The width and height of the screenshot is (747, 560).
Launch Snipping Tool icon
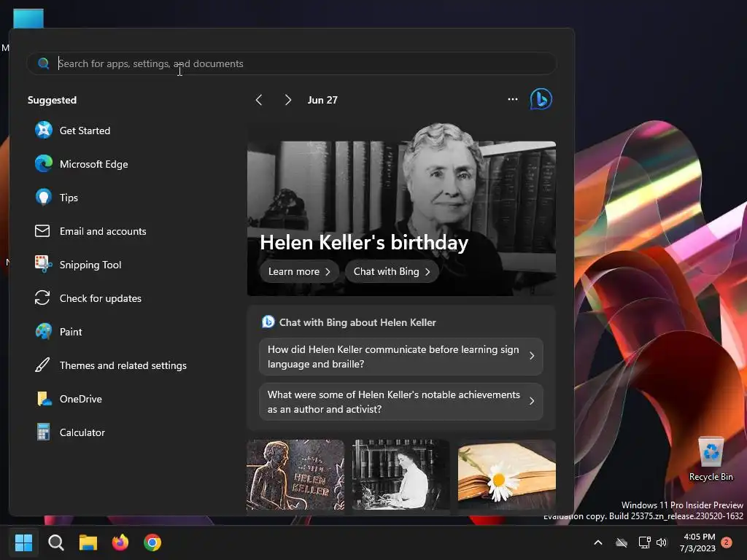click(43, 264)
